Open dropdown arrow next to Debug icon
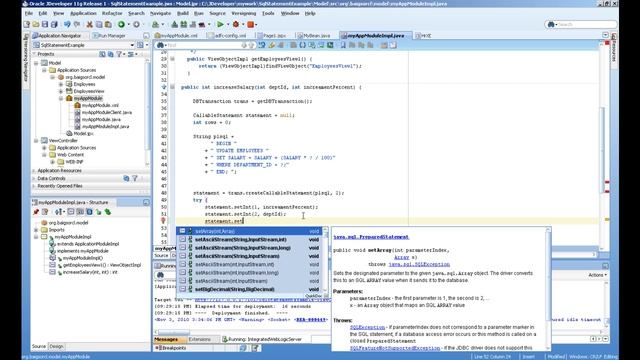The image size is (640, 360). pos(243,24)
